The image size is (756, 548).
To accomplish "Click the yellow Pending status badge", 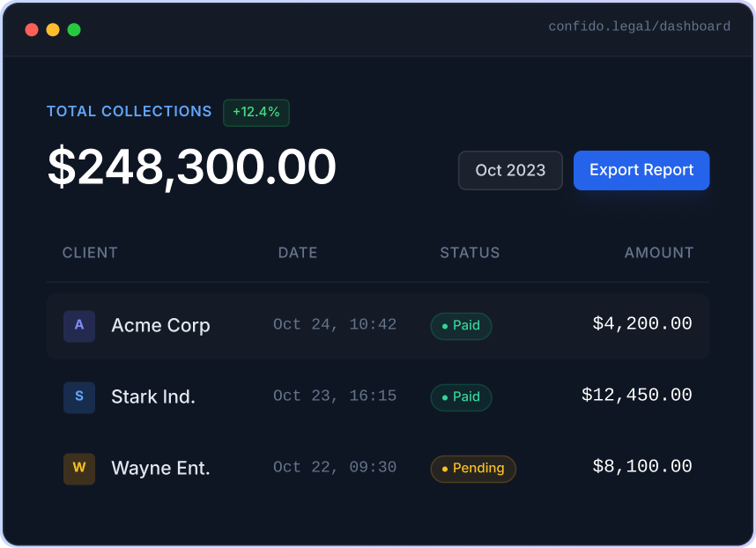I will [473, 469].
